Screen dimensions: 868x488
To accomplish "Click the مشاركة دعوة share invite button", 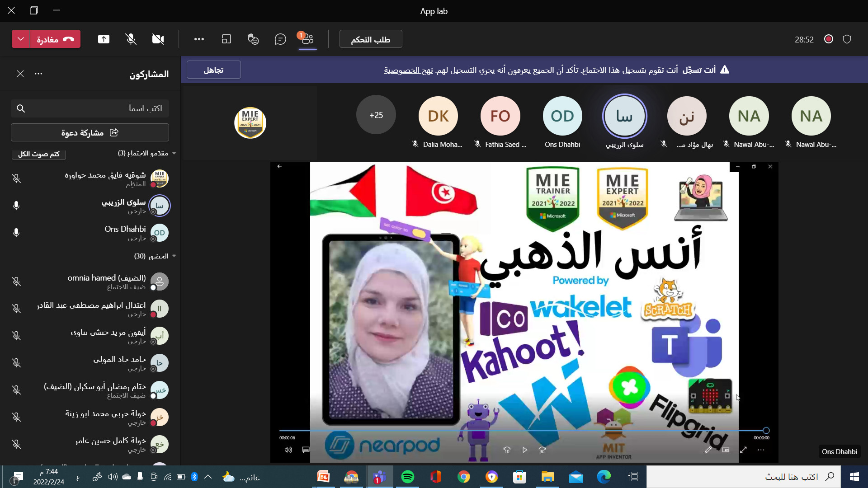I will point(90,133).
